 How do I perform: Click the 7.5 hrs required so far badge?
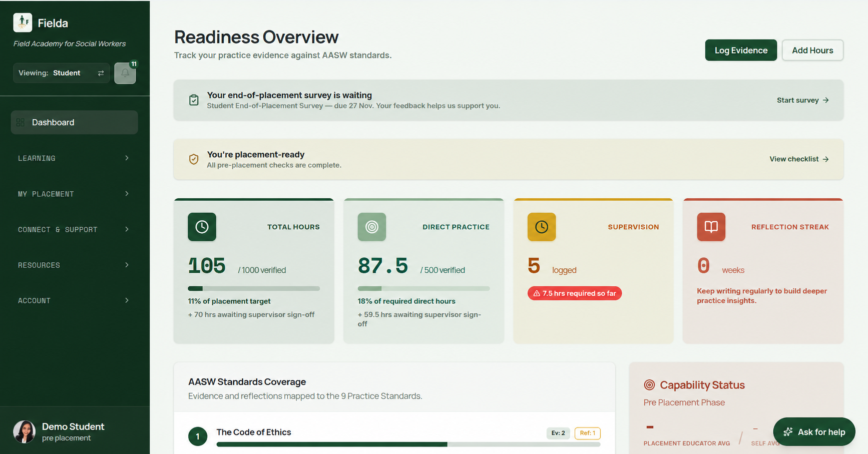(x=575, y=293)
